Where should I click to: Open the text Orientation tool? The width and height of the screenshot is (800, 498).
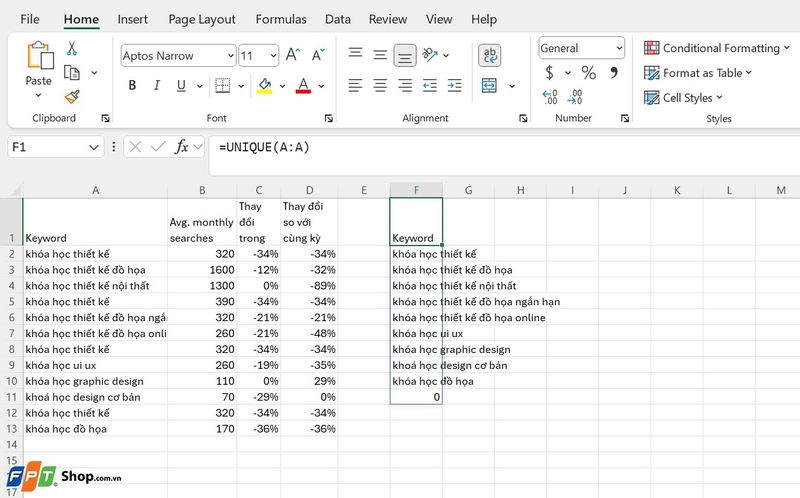pyautogui.click(x=430, y=55)
